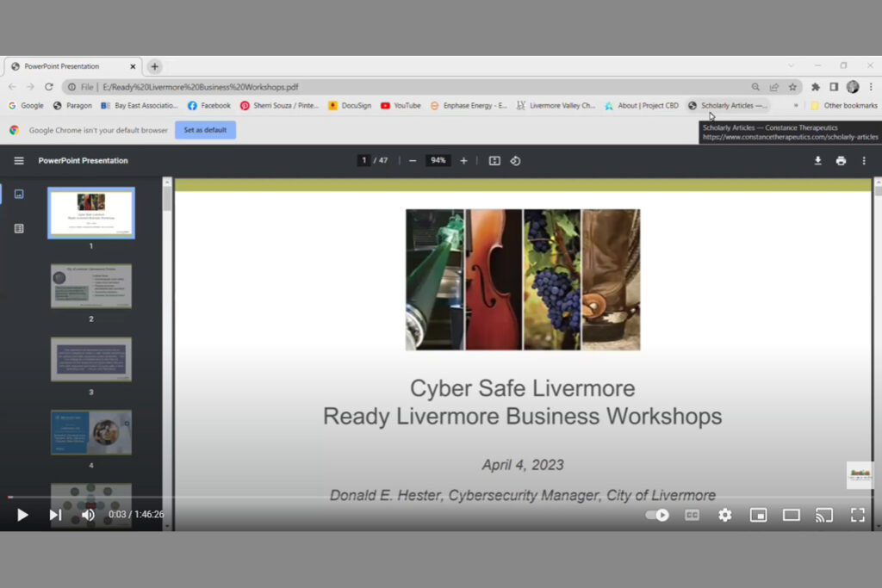Open the PDF sidebar hamburger menu
The height and width of the screenshot is (588, 882).
point(19,161)
